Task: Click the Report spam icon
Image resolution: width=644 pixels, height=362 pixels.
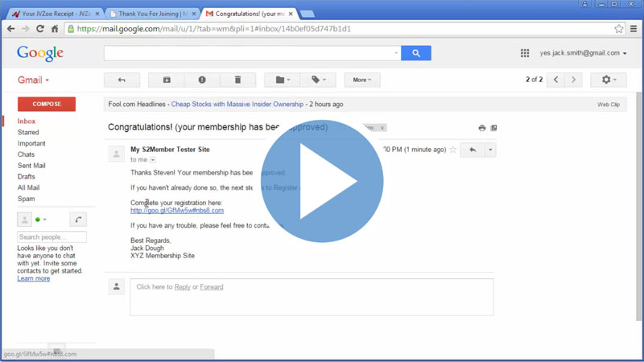Action: pos(202,80)
